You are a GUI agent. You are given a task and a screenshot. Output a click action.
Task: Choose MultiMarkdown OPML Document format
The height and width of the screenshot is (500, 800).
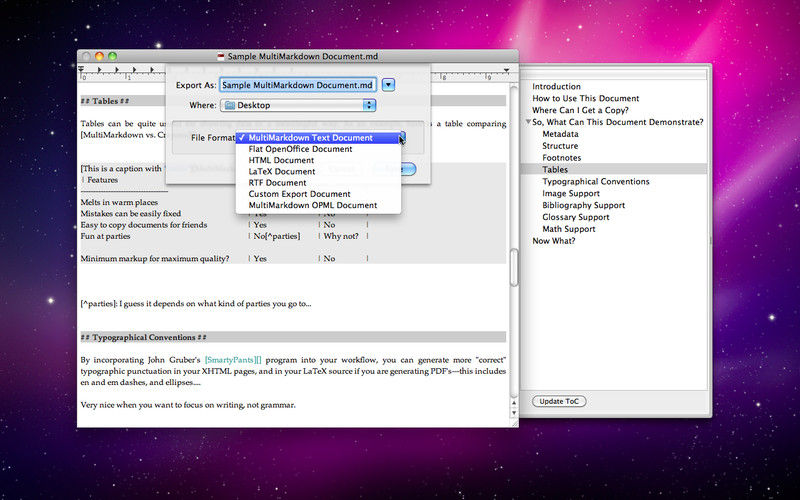[318, 205]
